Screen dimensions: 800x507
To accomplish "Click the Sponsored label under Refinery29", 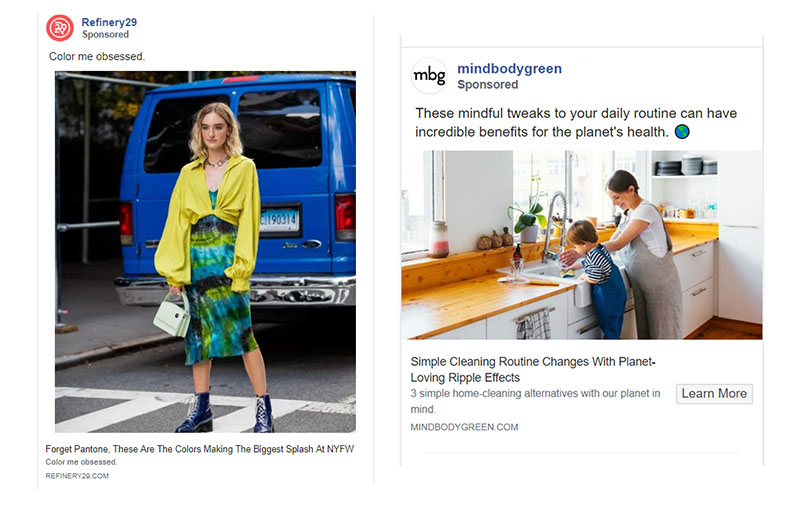I will (x=106, y=34).
